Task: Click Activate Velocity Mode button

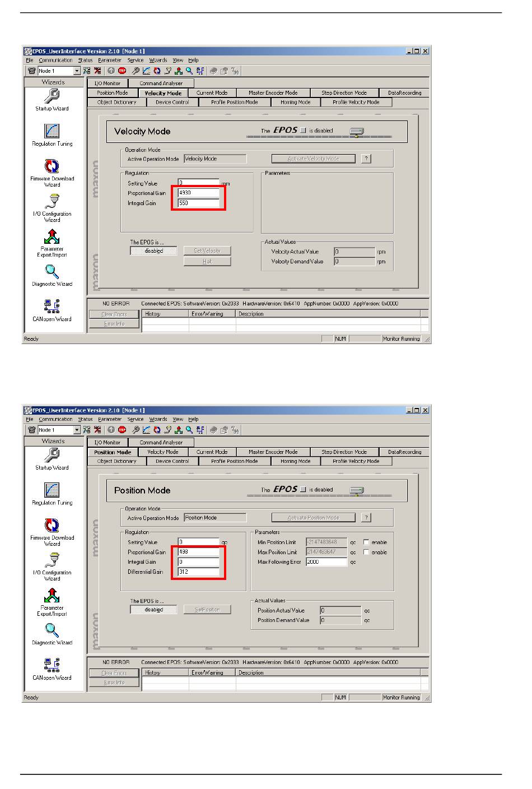Action: tap(313, 159)
